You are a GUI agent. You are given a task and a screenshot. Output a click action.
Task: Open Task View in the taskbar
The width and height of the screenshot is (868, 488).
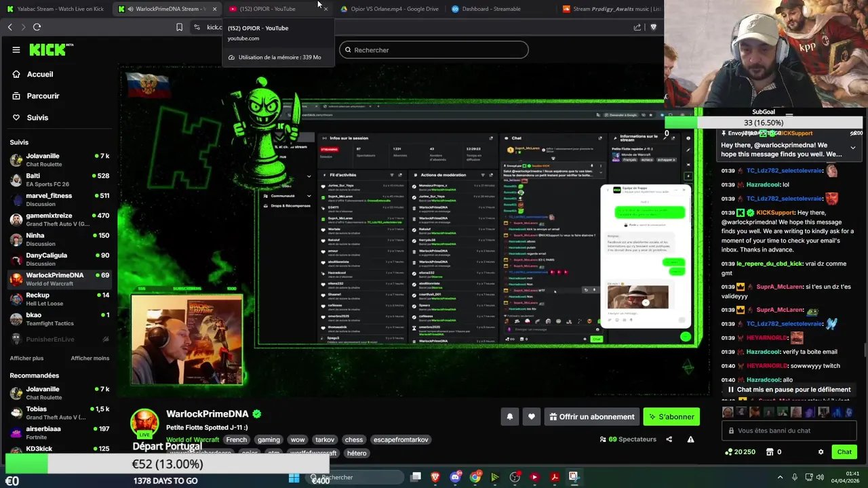(x=416, y=477)
